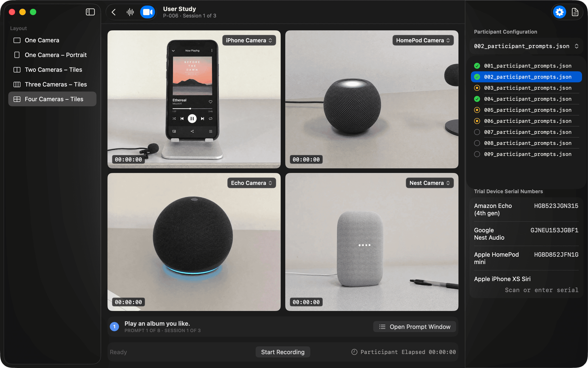Click the "Play an album you like." prompt

pos(157,323)
